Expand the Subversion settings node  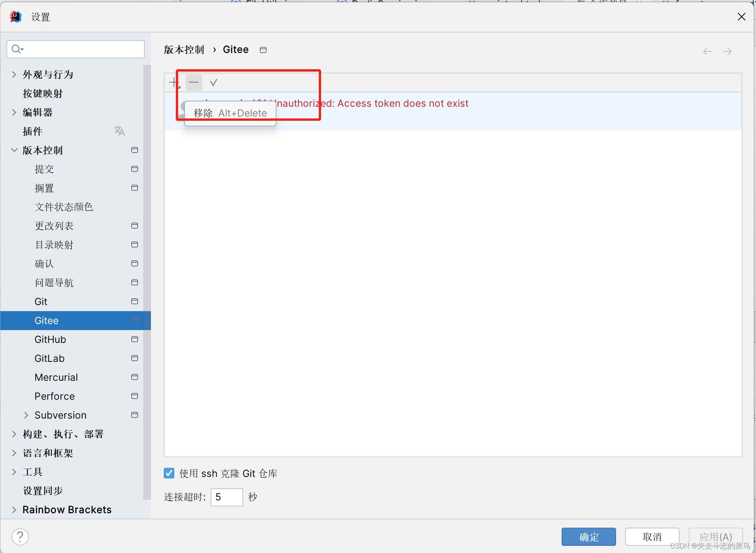coord(26,415)
